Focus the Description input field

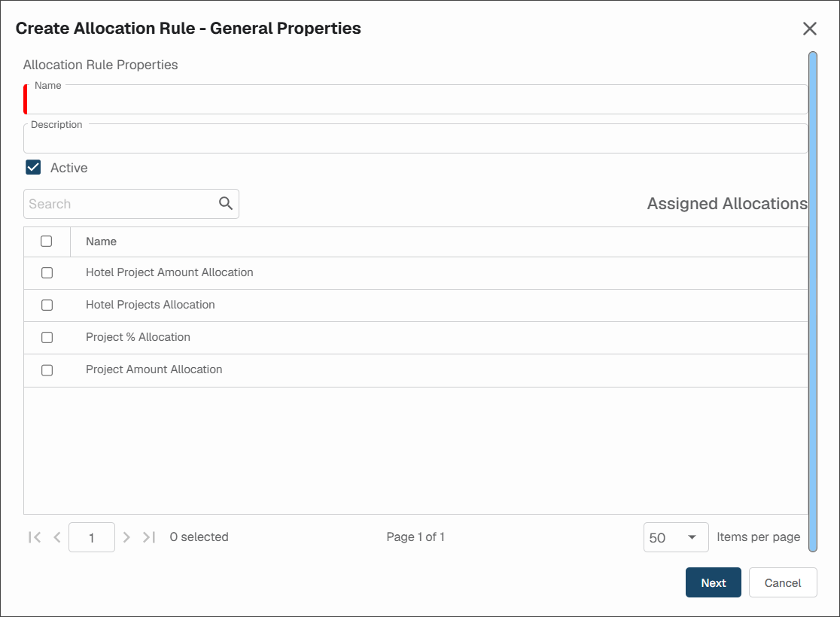point(415,138)
